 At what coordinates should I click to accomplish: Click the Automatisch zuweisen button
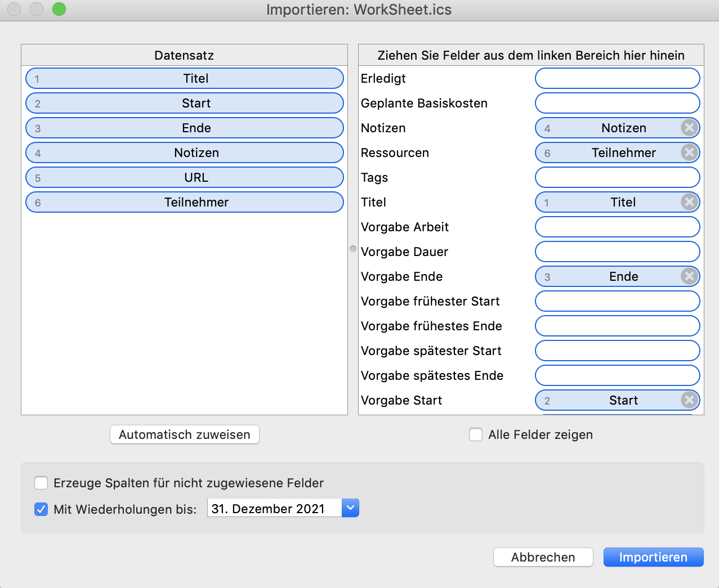click(184, 434)
